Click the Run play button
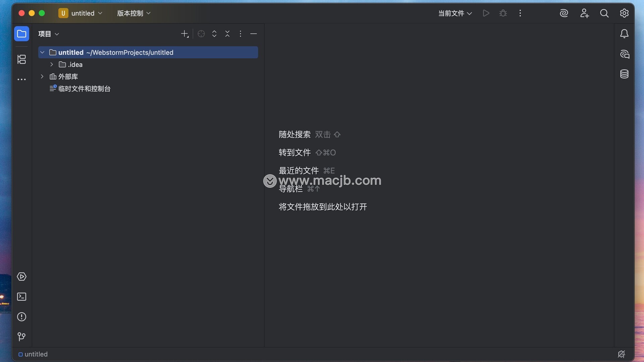The image size is (644, 362). [486, 13]
